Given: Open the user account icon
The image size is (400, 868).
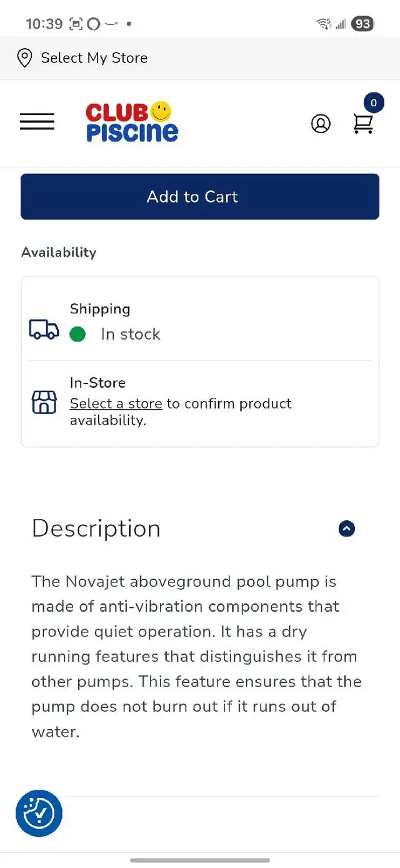Looking at the screenshot, I should (x=321, y=124).
